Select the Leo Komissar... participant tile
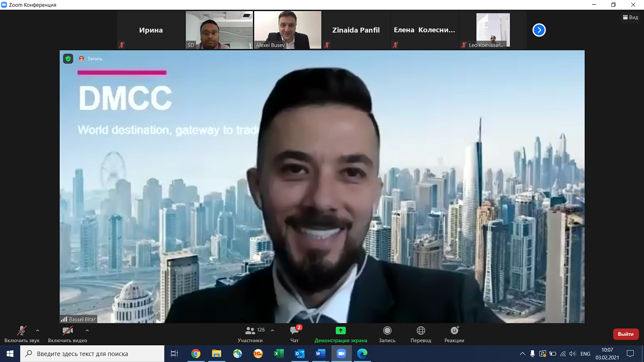This screenshot has height=362, width=644. pos(493,30)
